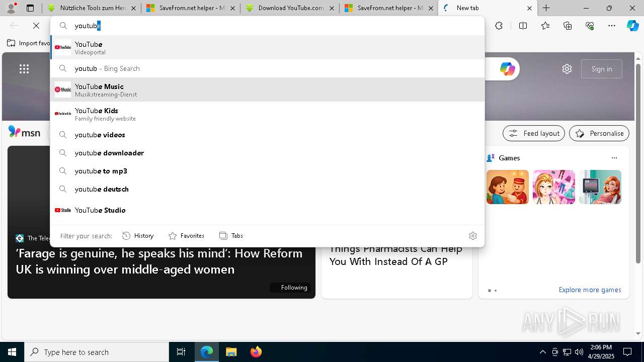Screen dimensions: 644x362
Task: Open the volume control in system tray
Action: coord(579,352)
